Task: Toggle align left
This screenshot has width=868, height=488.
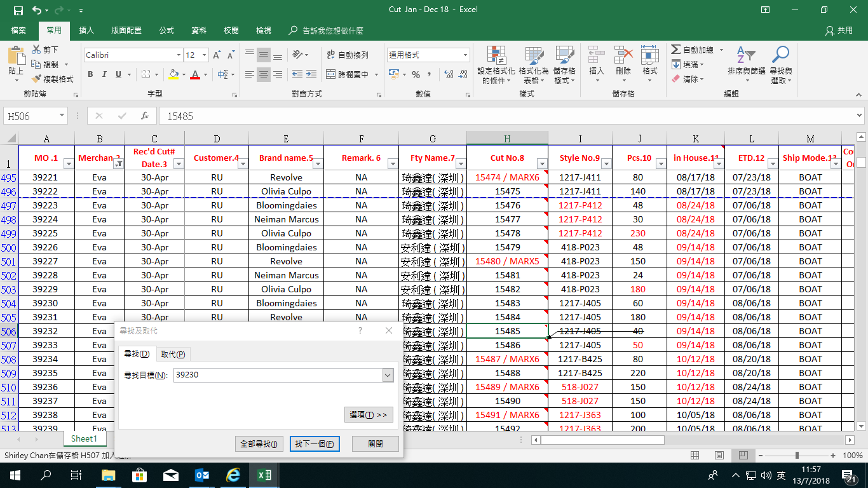Action: point(250,74)
